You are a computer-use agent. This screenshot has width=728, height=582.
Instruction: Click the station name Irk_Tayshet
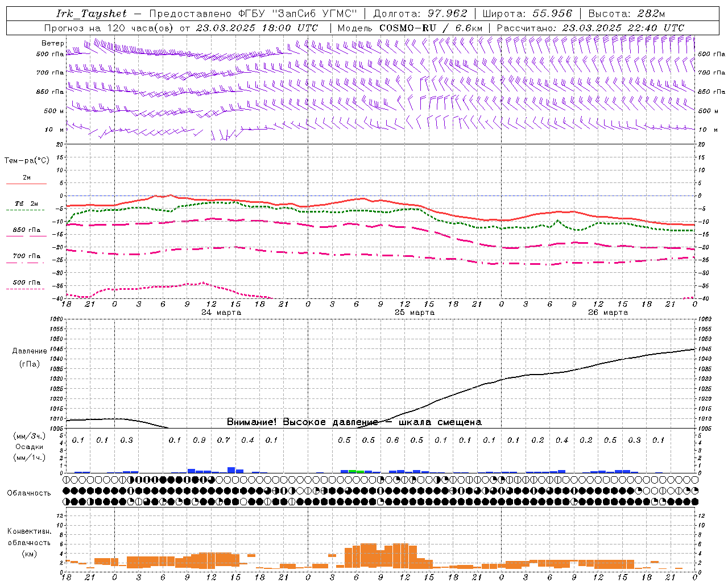click(92, 14)
